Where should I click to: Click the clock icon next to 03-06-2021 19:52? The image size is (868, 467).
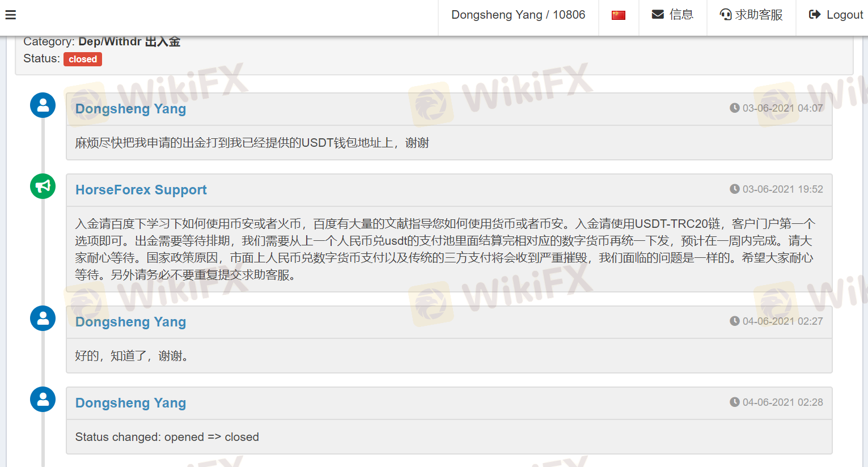click(x=735, y=189)
